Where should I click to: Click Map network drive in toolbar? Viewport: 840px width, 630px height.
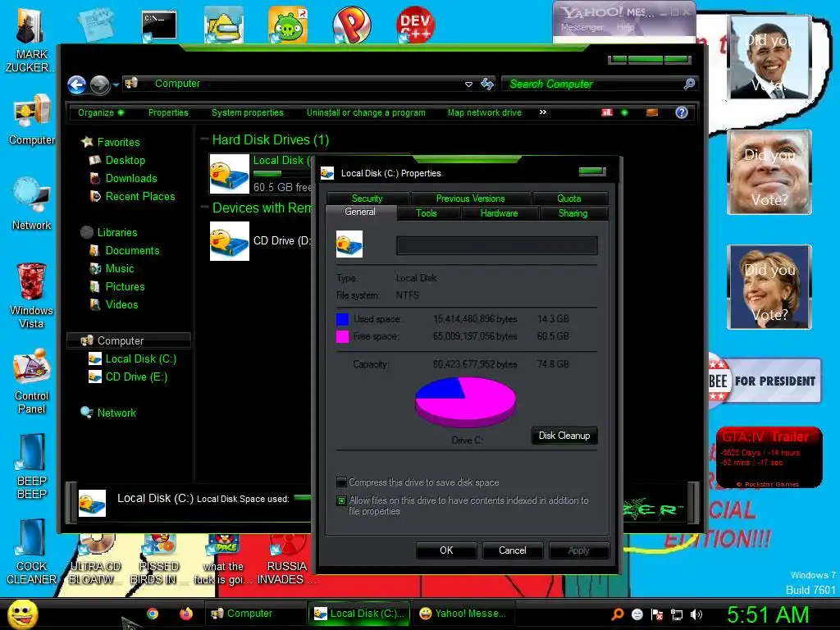(484, 112)
